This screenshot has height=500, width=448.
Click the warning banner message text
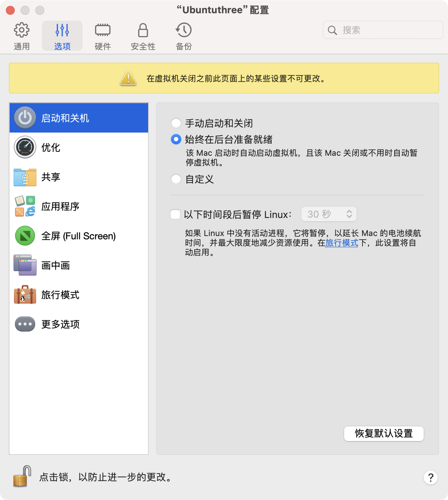(236, 78)
